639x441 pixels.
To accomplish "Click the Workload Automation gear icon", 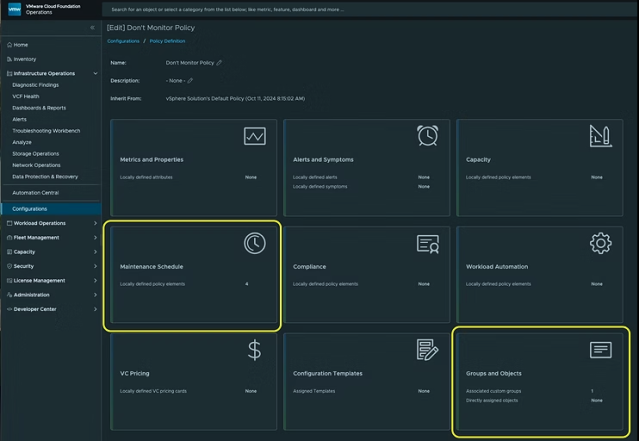I will [601, 243].
